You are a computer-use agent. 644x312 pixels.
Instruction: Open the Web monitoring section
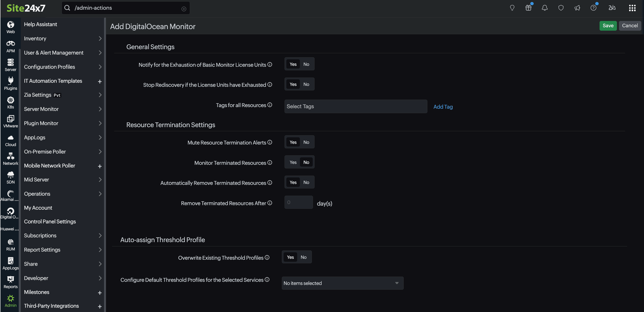(x=10, y=27)
